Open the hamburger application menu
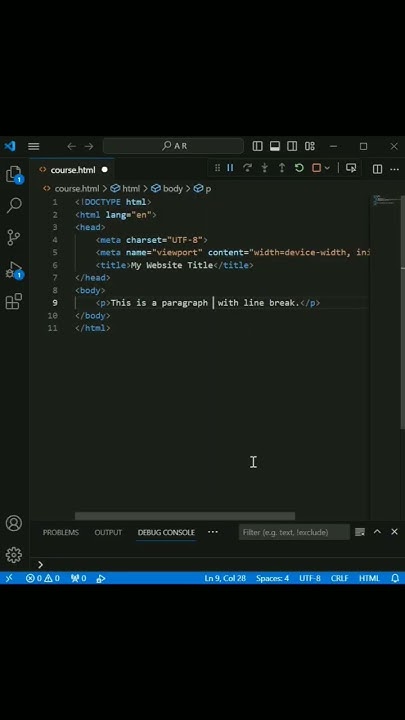 click(x=33, y=146)
